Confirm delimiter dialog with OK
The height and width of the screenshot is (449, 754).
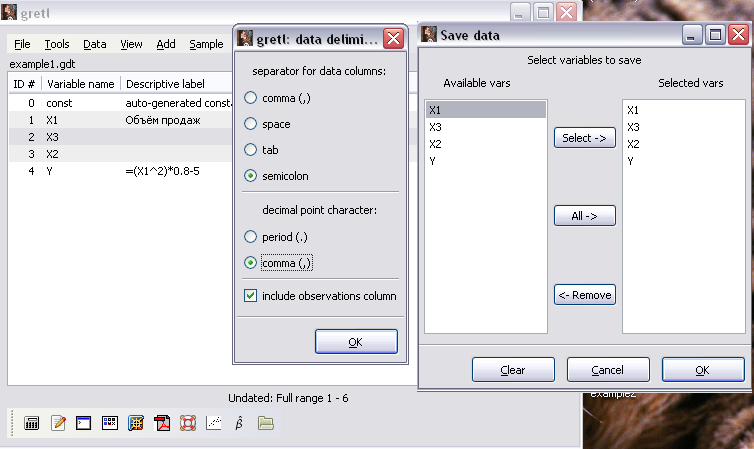pos(356,342)
